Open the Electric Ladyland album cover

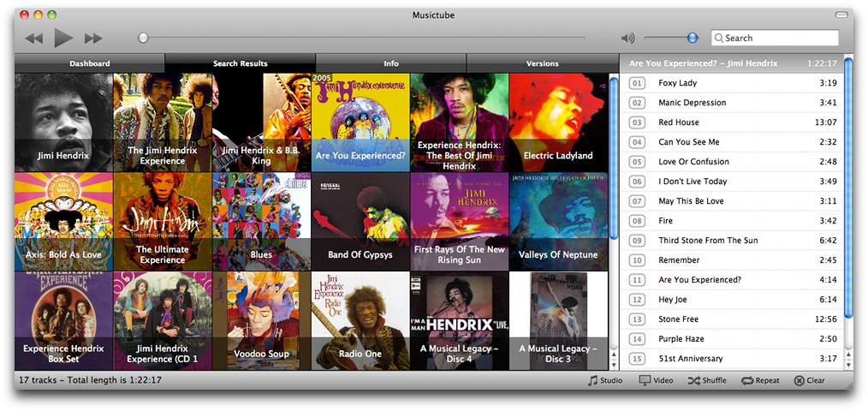click(558, 122)
